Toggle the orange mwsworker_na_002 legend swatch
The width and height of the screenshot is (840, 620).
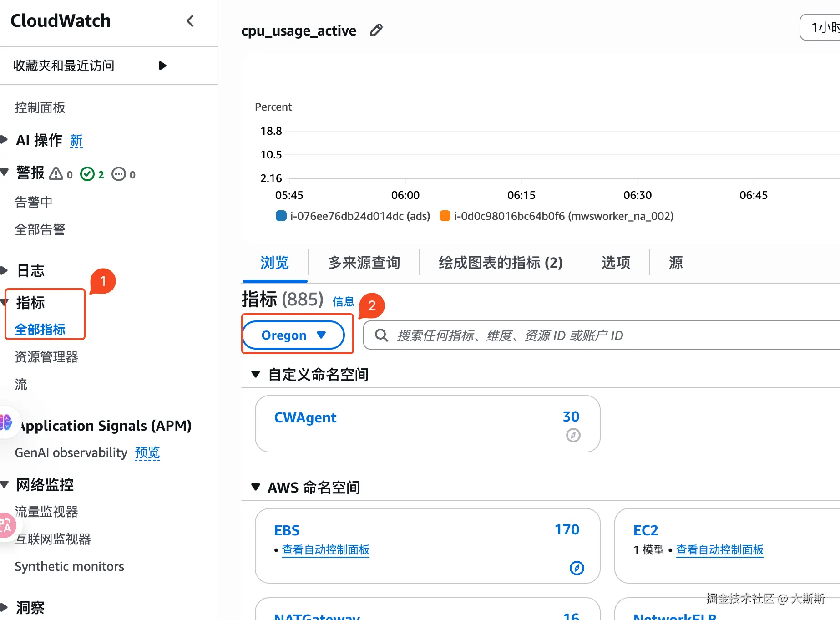click(x=445, y=216)
